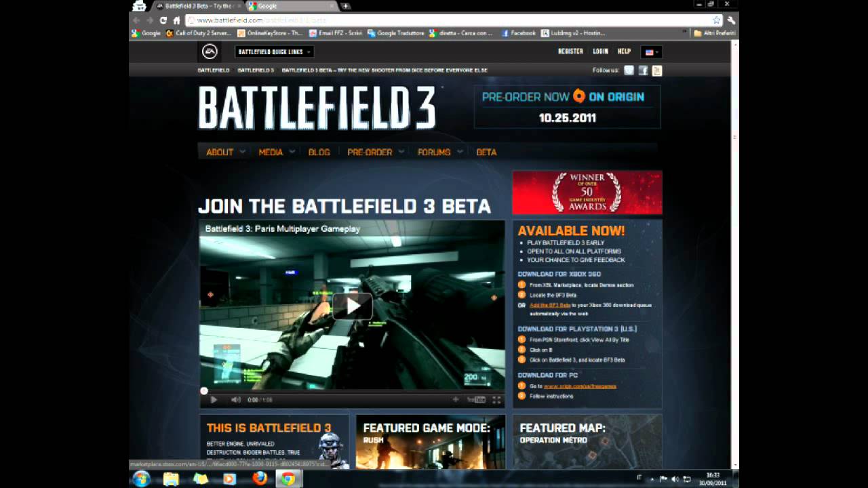Reload the page in Chrome

163,20
